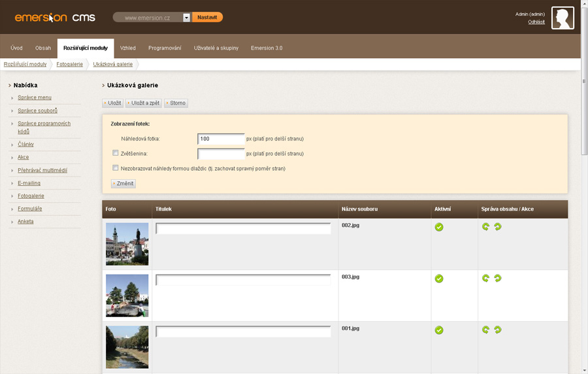Toggle active status for 002.jpg
The width and height of the screenshot is (588, 374).
(x=439, y=227)
